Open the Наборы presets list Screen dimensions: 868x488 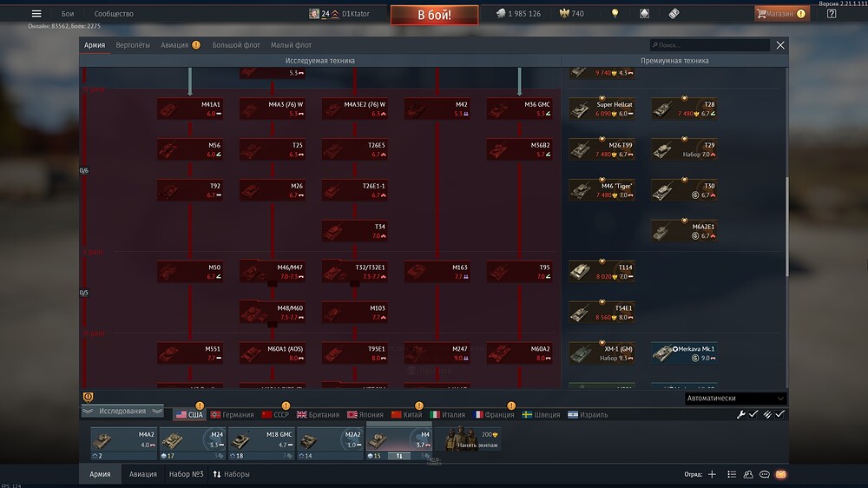pos(232,474)
